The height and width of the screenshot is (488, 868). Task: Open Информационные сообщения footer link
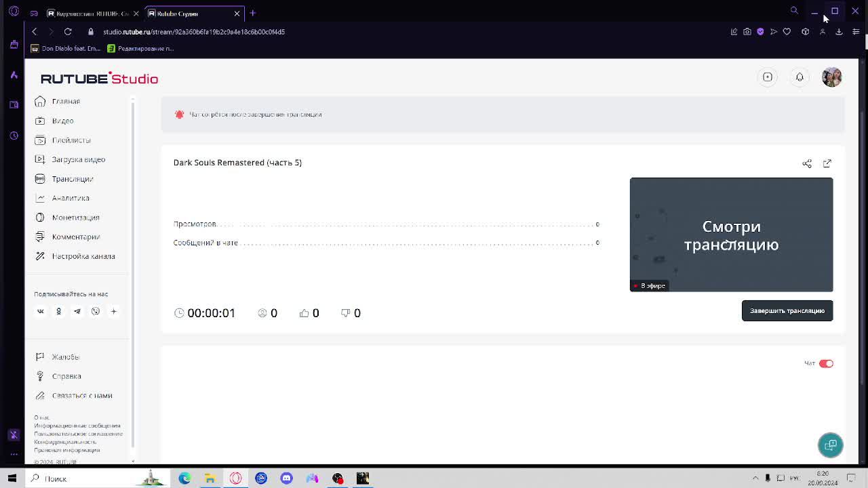(x=77, y=426)
